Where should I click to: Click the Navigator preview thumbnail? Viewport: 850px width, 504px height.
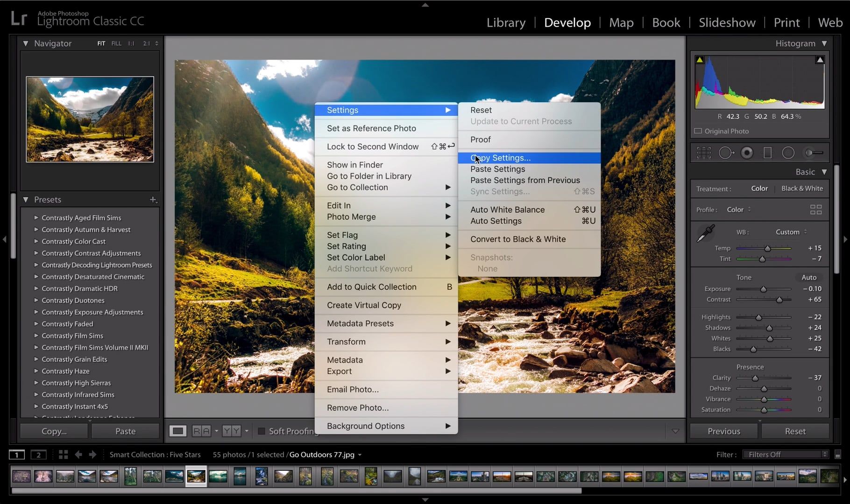90,119
